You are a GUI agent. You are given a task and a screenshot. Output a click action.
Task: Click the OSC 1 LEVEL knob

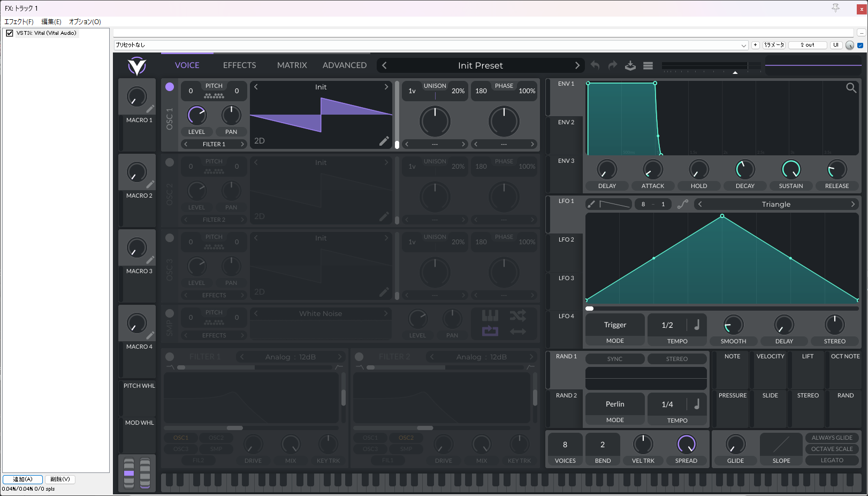click(197, 115)
